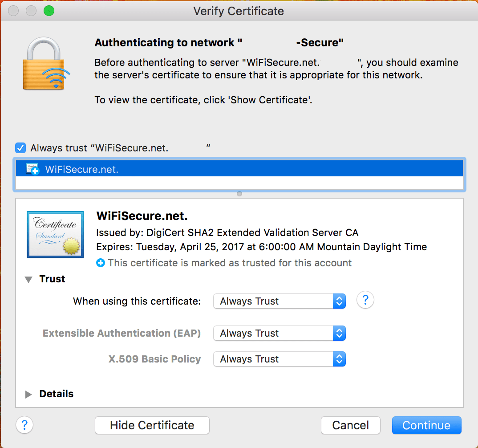Expand the Details section triangle

(x=28, y=394)
